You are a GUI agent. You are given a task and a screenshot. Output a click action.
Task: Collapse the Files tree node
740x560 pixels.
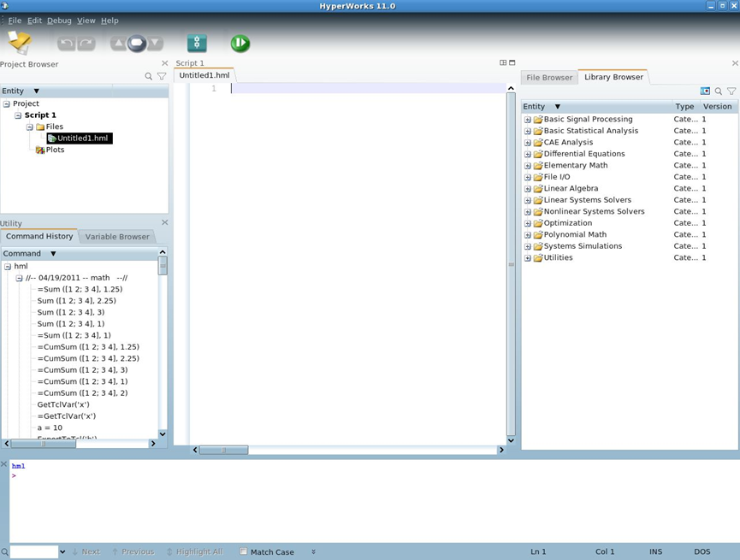click(30, 127)
